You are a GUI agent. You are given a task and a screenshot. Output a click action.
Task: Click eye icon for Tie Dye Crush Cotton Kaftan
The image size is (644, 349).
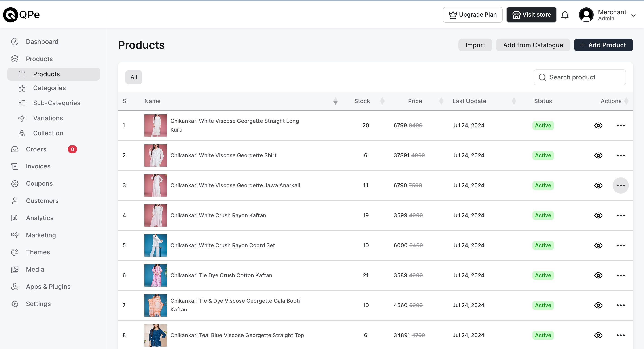click(598, 275)
